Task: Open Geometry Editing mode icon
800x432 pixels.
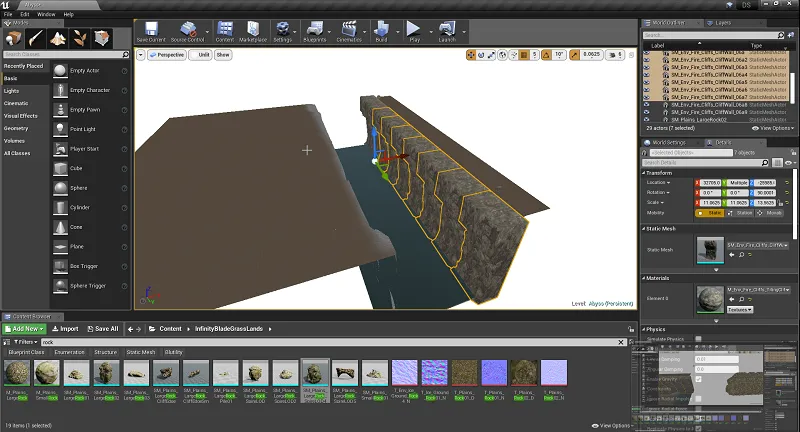Action: click(102, 38)
